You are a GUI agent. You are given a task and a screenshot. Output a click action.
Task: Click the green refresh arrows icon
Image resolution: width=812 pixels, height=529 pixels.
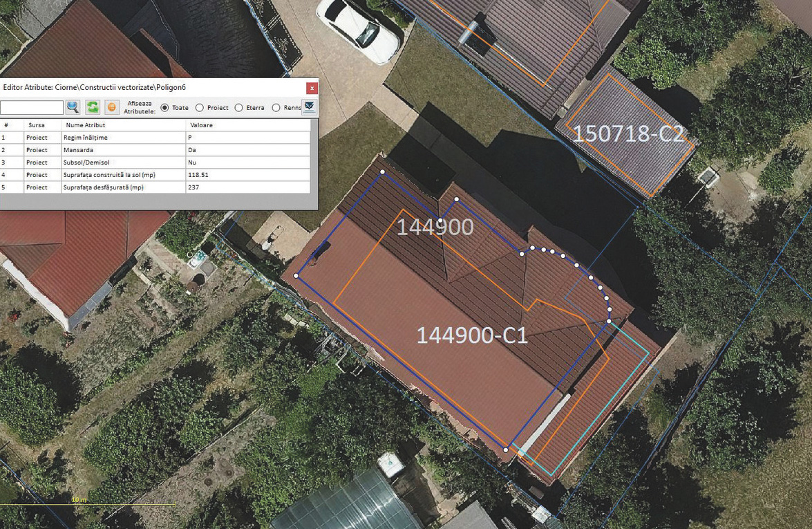93,107
